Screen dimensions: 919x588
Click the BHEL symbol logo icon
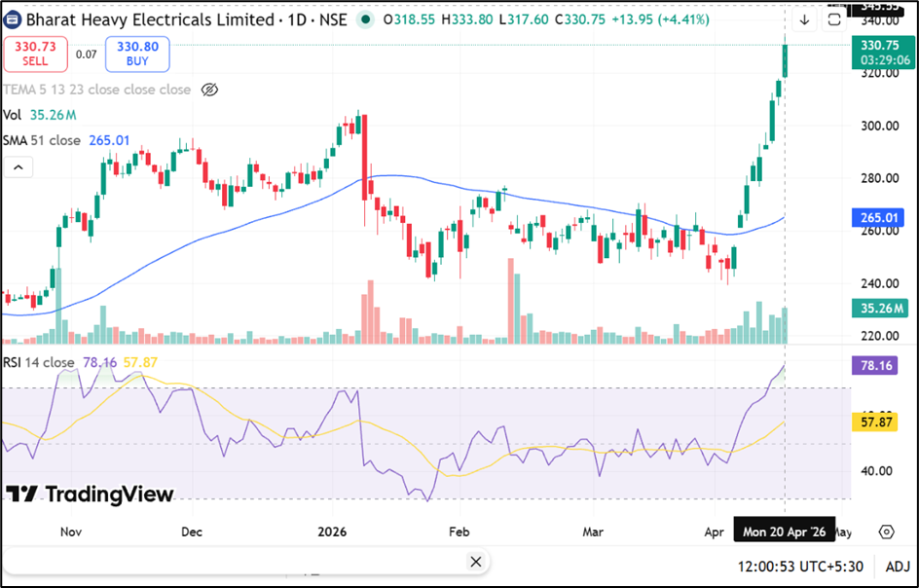pyautogui.click(x=14, y=19)
